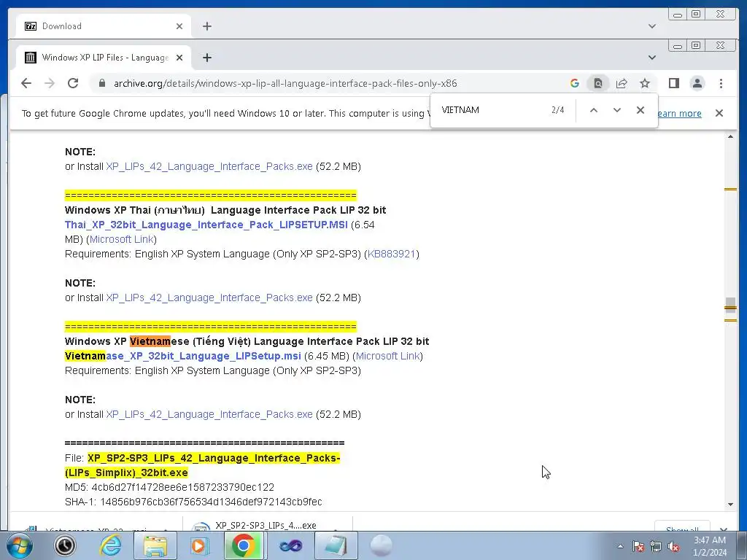
Task: Download Thai_XP_32bit_Language_Interface_Pack_LIPSETUP.MSI
Action: (x=206, y=225)
